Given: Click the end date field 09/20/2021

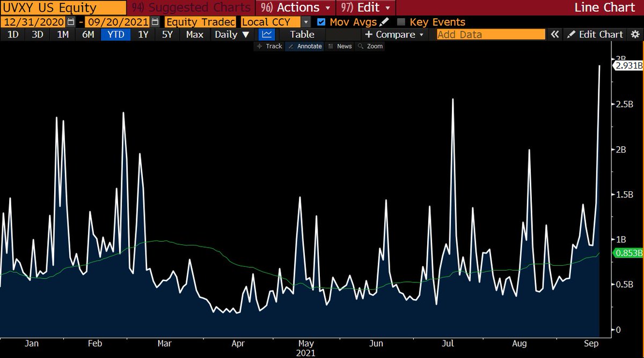Looking at the screenshot, I should coord(118,22).
